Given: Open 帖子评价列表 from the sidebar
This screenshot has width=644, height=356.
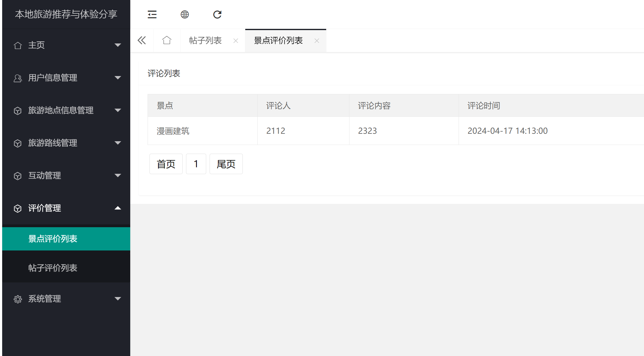Looking at the screenshot, I should (53, 267).
